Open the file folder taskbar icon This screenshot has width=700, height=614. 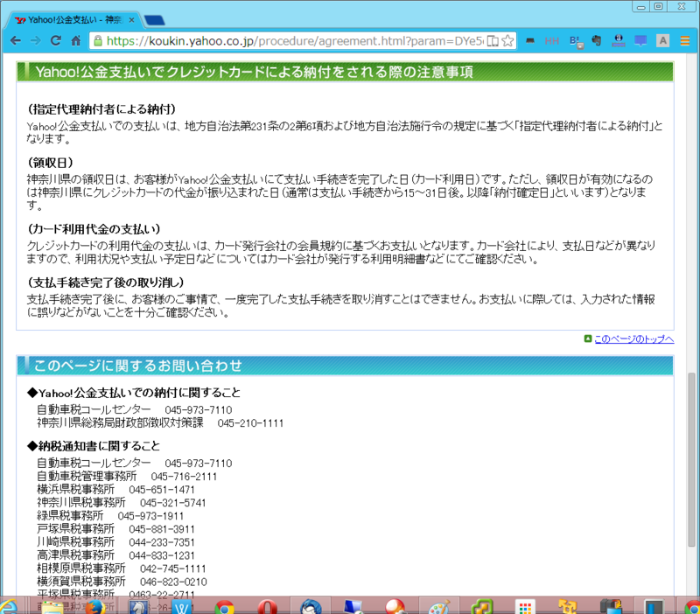click(x=52, y=608)
